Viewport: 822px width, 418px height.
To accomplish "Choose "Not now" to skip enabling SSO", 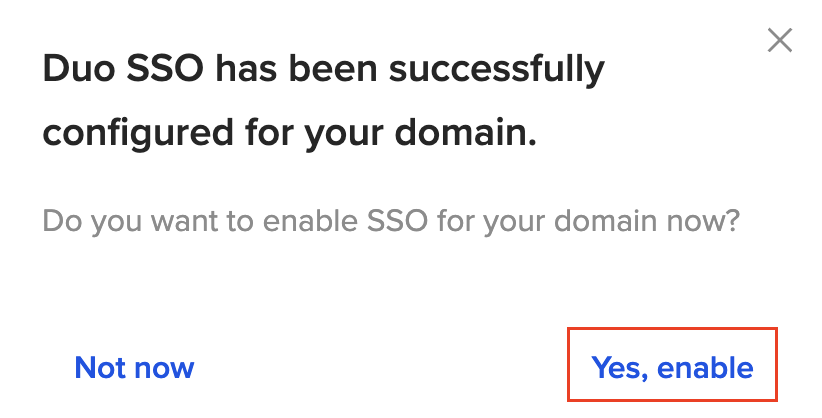I will 134,367.
